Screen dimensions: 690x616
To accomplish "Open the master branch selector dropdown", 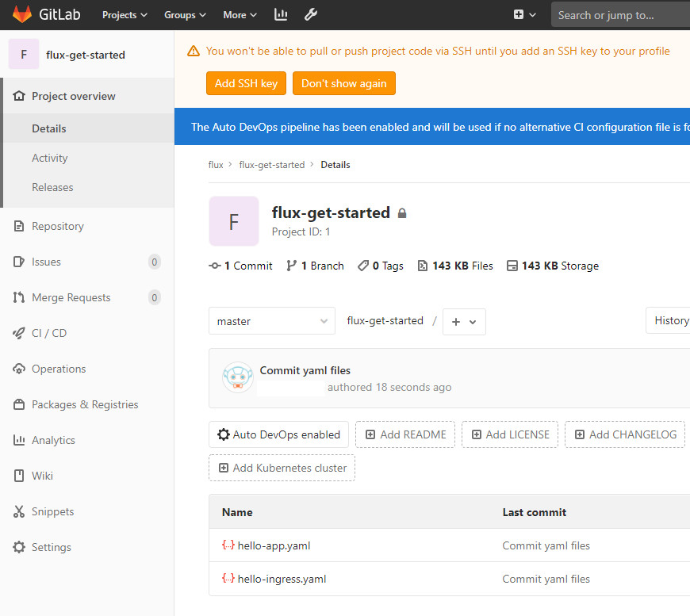I will point(272,321).
